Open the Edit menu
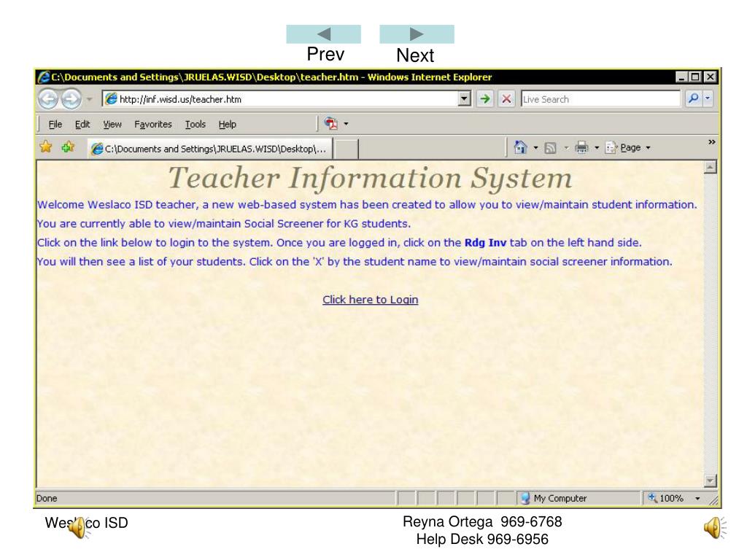This screenshot has width=747, height=560. [x=82, y=124]
